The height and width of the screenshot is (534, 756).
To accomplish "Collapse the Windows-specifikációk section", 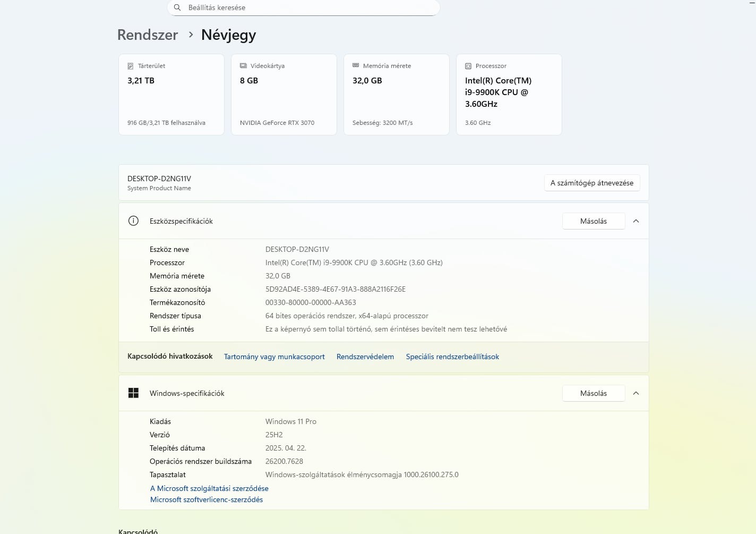I will pyautogui.click(x=636, y=393).
